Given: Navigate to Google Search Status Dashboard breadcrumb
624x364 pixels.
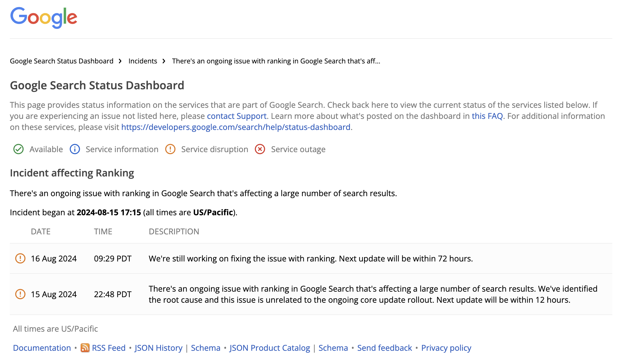Looking at the screenshot, I should pyautogui.click(x=62, y=61).
